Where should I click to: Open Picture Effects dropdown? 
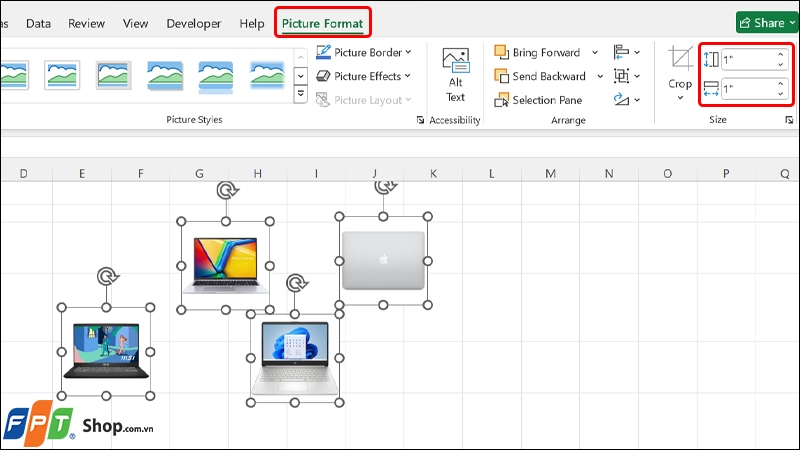(x=363, y=76)
